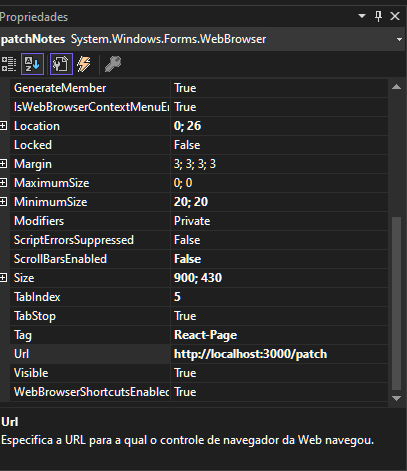Expand the MinimumSize property
Screen dimensions: 407x471
(3, 202)
